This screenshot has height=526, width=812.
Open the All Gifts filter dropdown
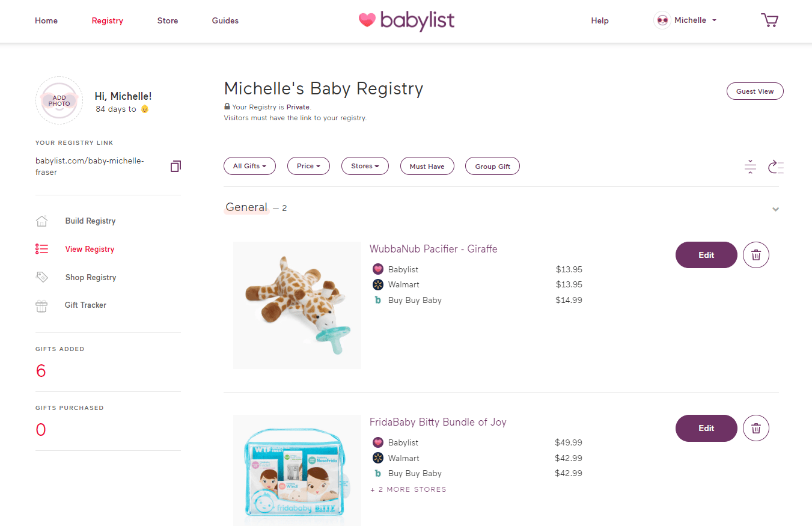click(249, 166)
